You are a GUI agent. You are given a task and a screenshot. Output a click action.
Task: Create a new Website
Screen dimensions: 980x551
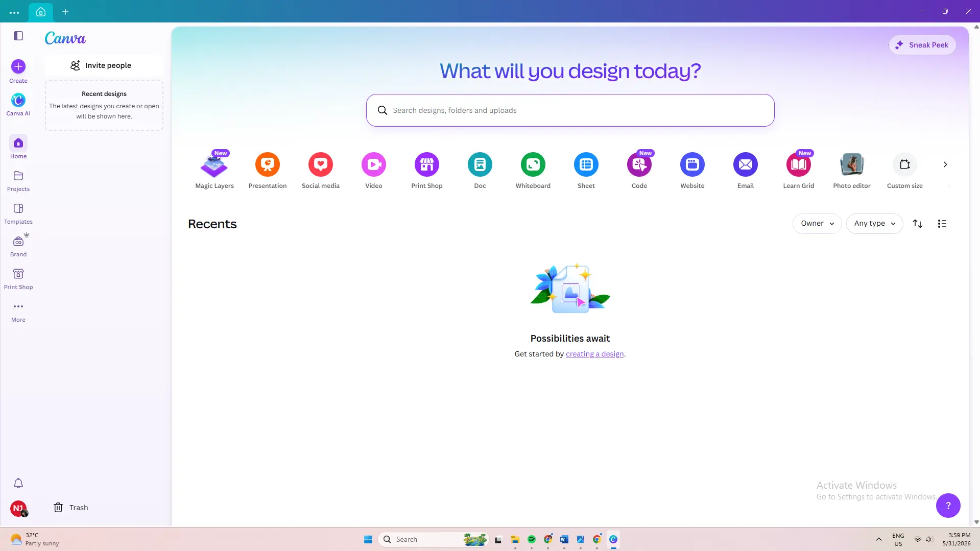692,171
